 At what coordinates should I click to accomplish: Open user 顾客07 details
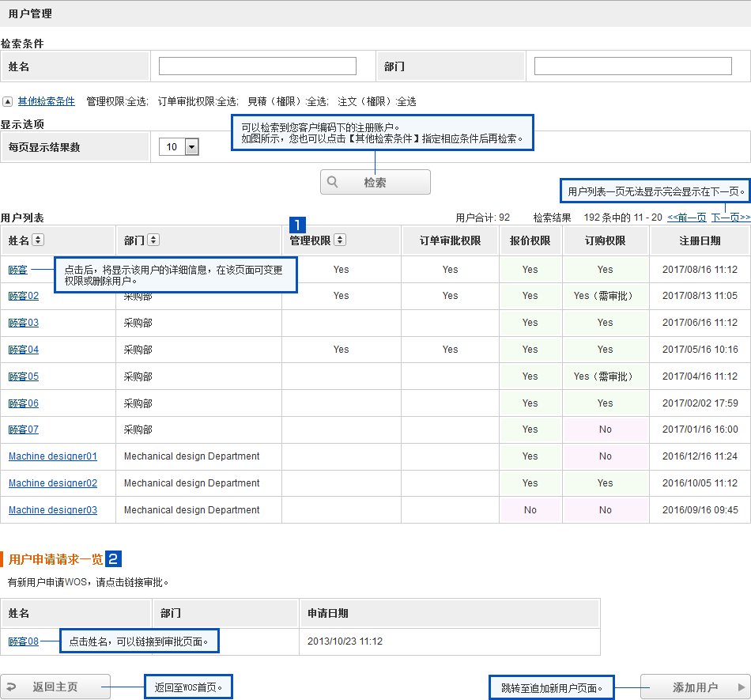coord(24,429)
